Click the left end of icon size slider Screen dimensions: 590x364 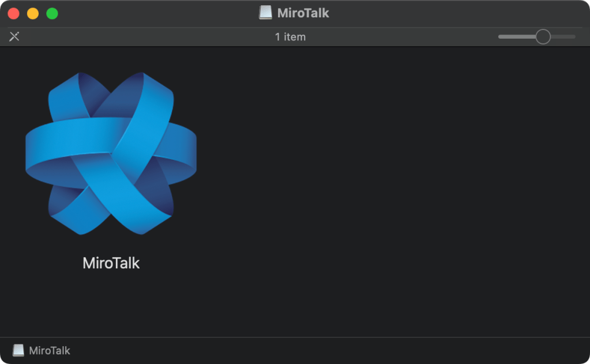click(x=501, y=37)
